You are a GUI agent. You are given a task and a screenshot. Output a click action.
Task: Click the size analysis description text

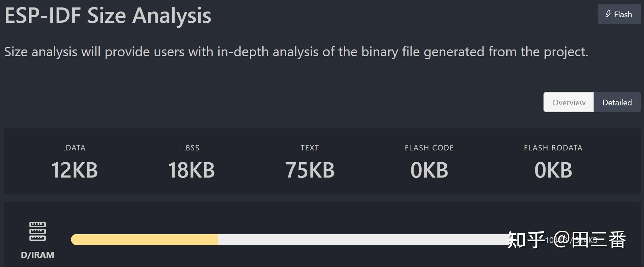coord(296,52)
